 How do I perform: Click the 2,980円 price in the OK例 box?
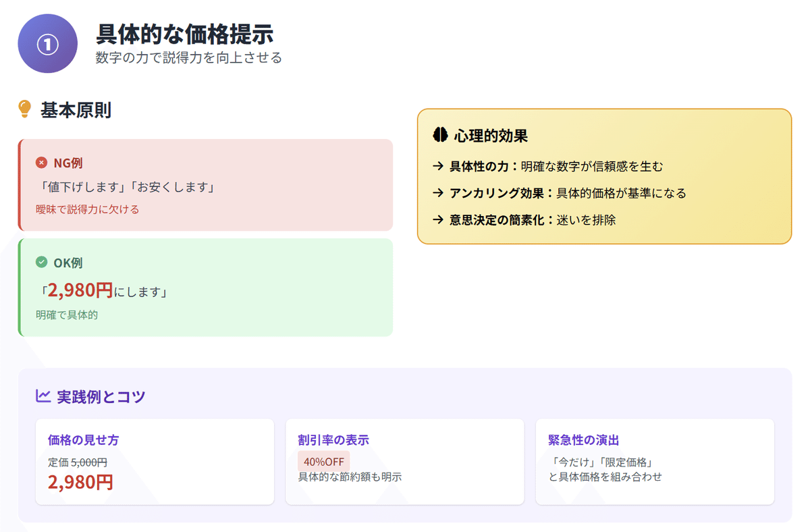80,290
